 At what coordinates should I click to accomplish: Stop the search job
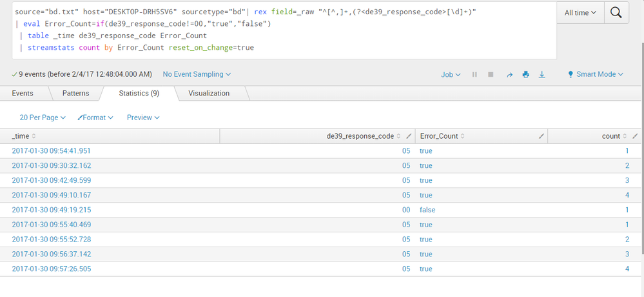click(491, 74)
